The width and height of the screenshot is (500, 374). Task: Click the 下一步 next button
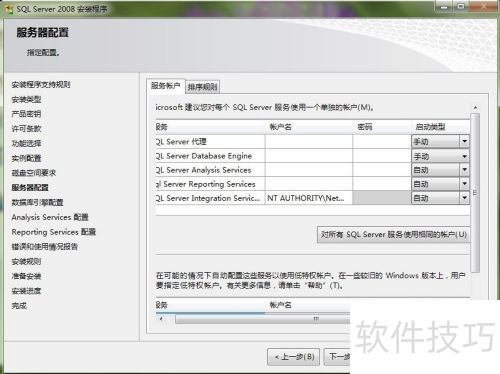(337, 357)
